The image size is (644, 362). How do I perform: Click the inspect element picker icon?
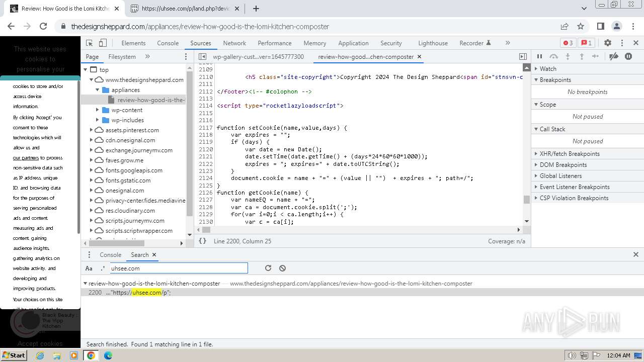pyautogui.click(x=89, y=43)
